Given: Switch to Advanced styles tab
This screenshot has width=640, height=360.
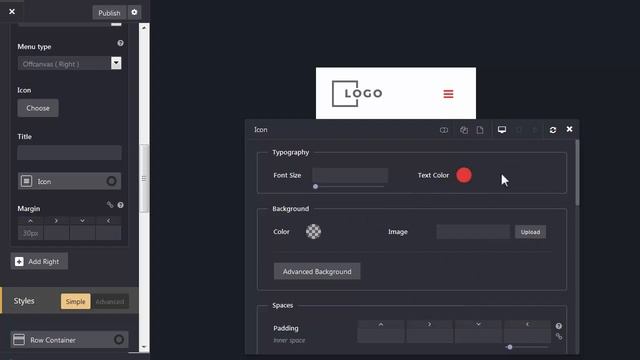Looking at the screenshot, I should click(x=110, y=301).
